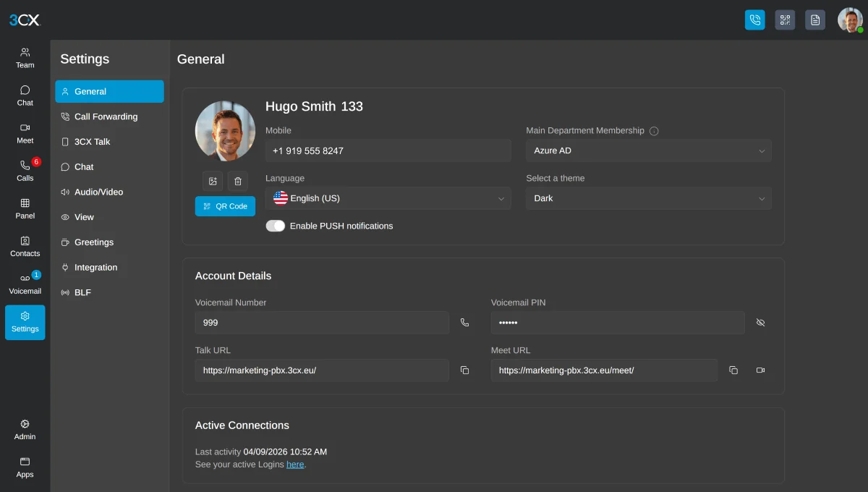Click the Voicemail Number field
The height and width of the screenshot is (492, 868).
tap(322, 323)
